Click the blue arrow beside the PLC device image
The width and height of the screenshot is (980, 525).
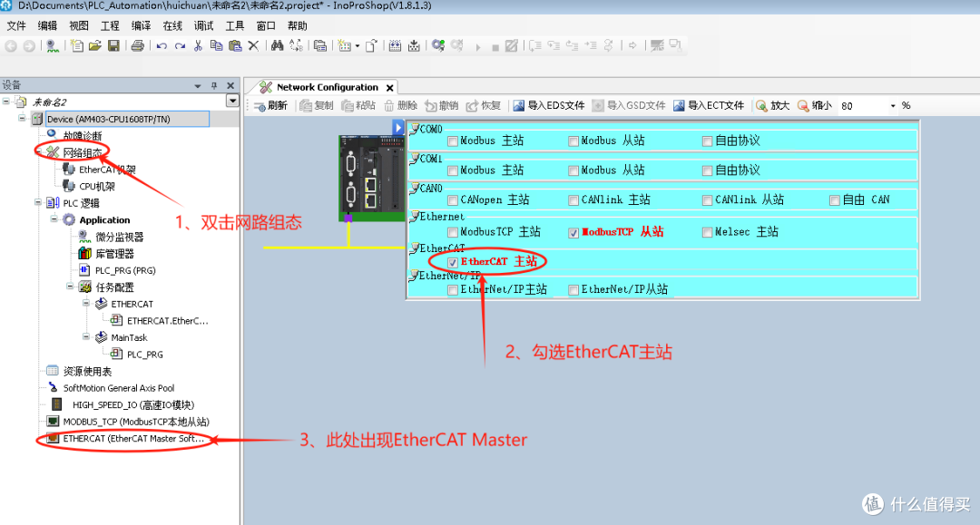(x=398, y=127)
